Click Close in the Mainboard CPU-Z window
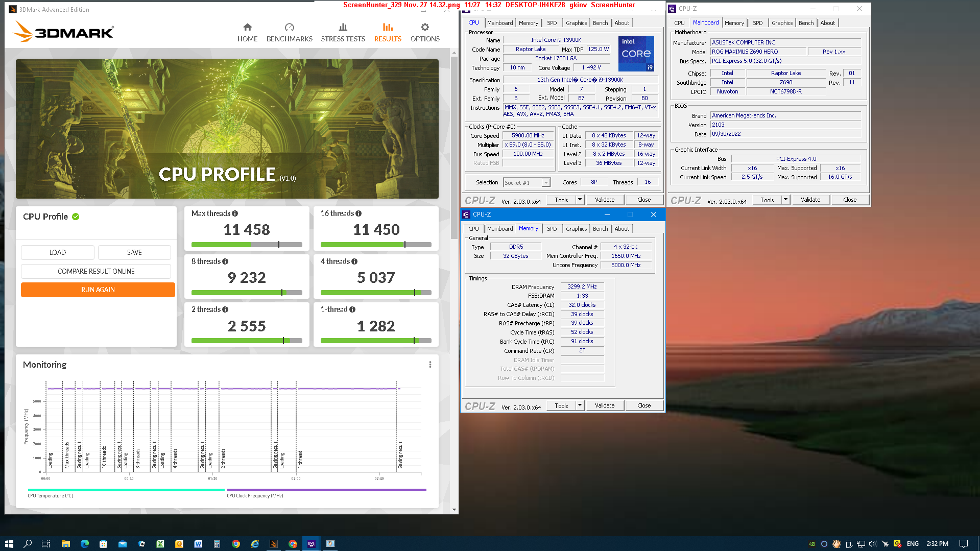980x551 pixels. 850,200
